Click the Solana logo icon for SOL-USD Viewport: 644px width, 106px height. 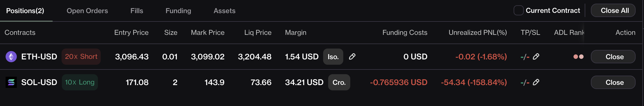click(x=11, y=82)
